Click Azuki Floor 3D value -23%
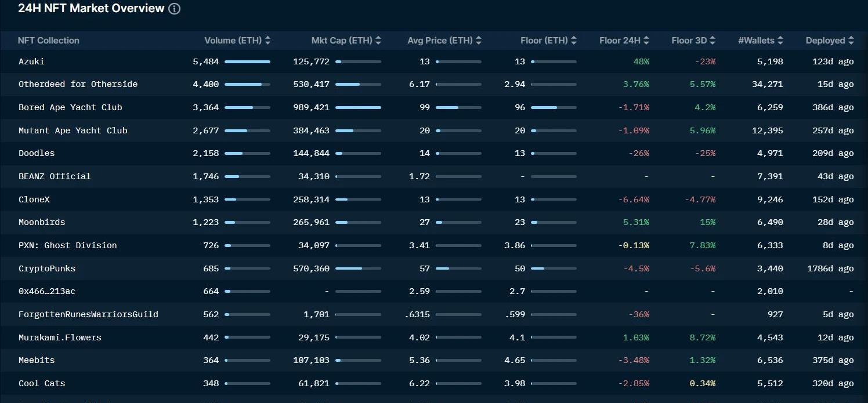The height and width of the screenshot is (403, 868). coord(705,61)
